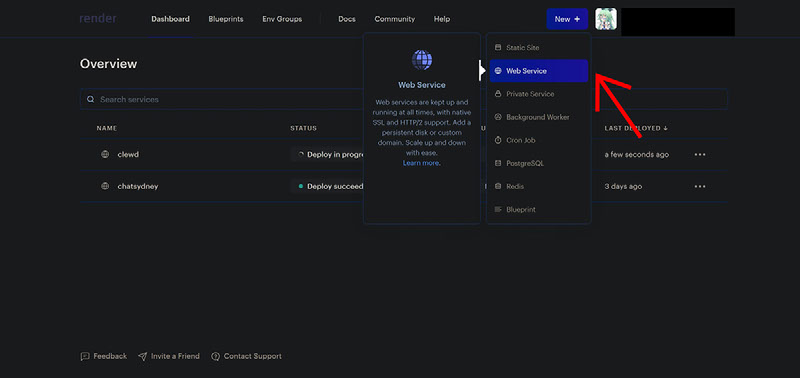
Task: Click '3 days ago' timestamp
Action: (623, 186)
